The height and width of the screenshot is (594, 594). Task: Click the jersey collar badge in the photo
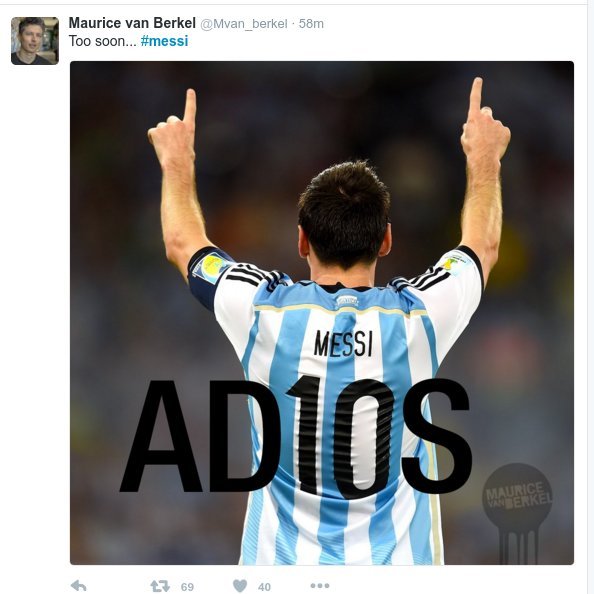pos(347,301)
